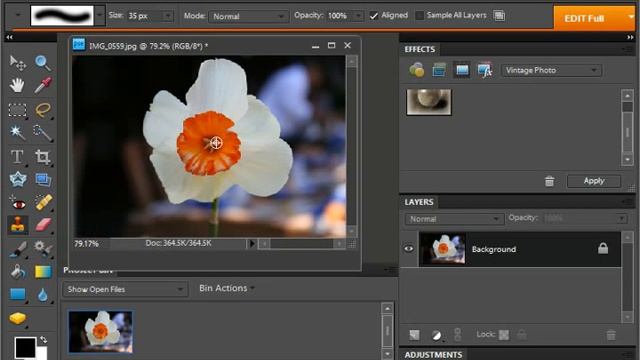Click the EDIT Full tab
The width and height of the screenshot is (640, 360).
point(584,18)
